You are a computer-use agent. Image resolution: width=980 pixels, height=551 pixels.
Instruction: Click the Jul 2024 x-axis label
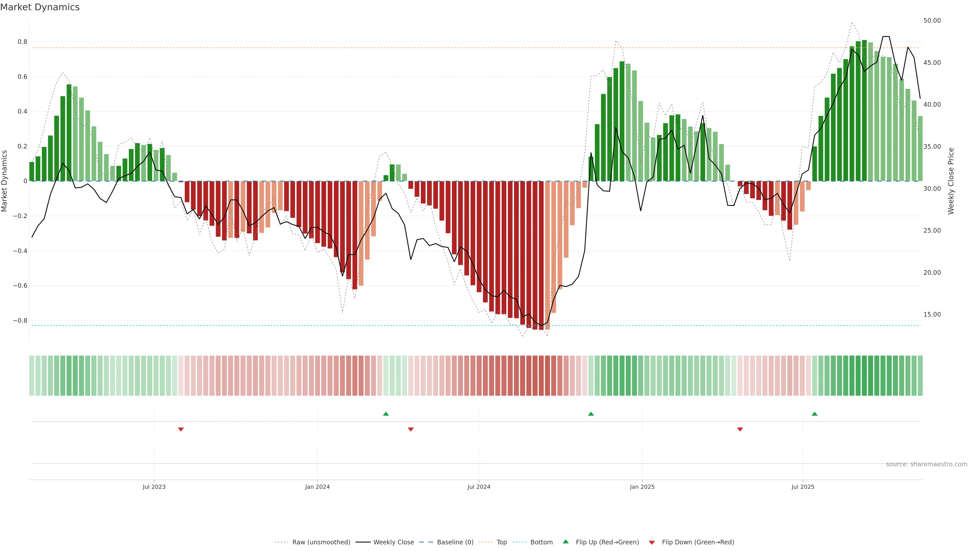479,487
